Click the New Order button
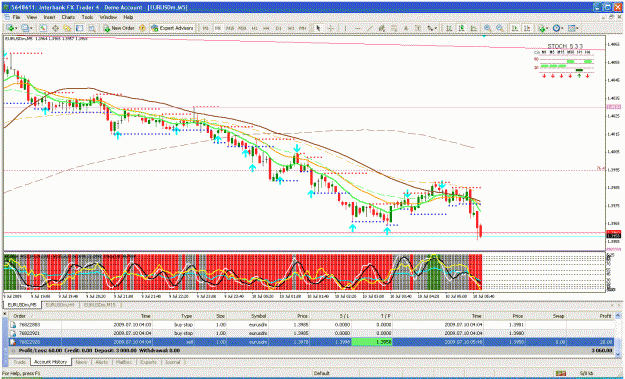Screen dimensions: 625x379 click(119, 28)
